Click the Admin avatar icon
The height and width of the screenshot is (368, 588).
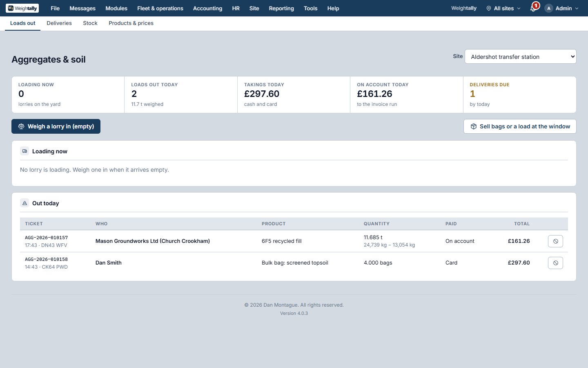[x=549, y=8]
